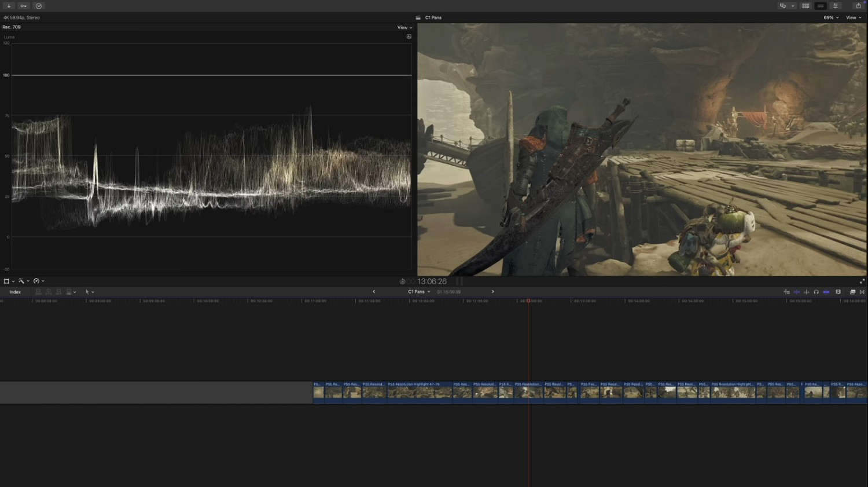Toggle the browser panel visibility
Screen dimensions: 868x487
point(806,6)
